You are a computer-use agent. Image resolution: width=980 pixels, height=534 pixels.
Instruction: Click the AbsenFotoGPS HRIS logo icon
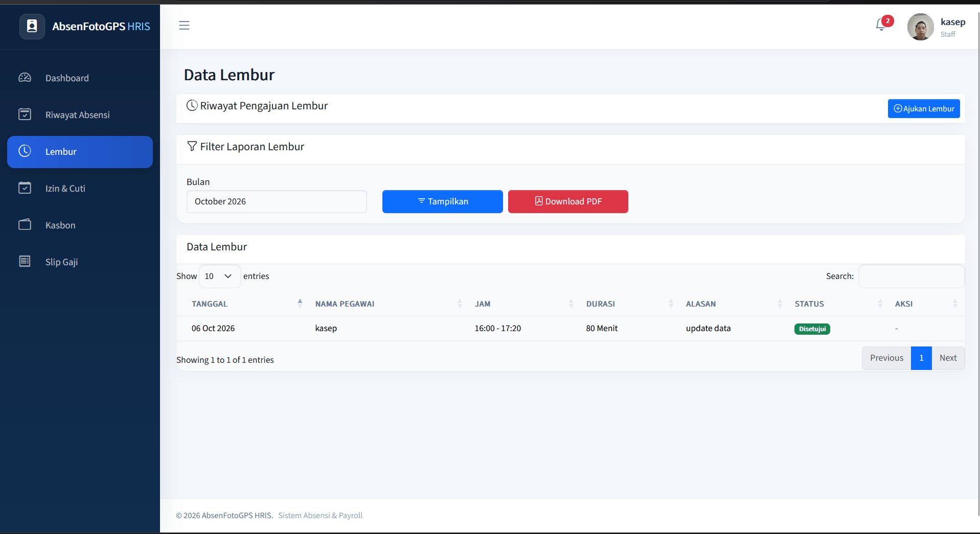tap(32, 27)
